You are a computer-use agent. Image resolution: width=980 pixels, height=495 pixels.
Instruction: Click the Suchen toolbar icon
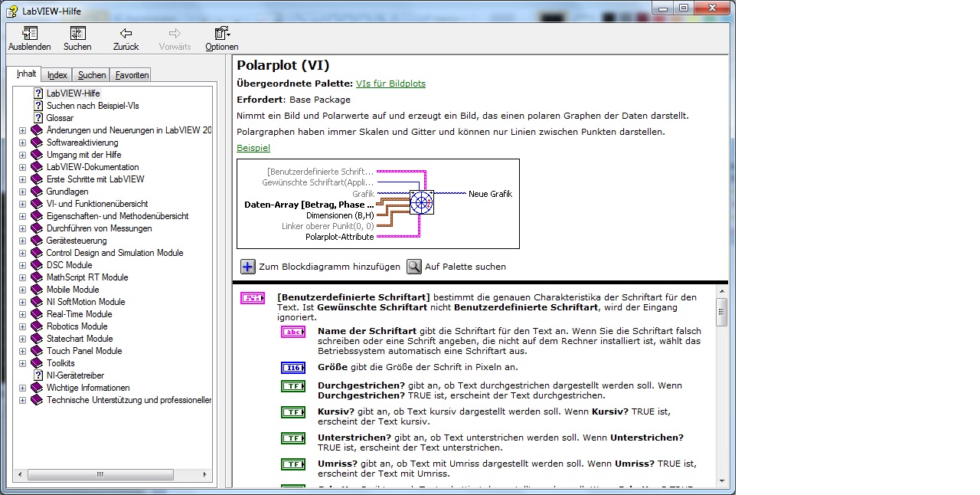pos(77,33)
